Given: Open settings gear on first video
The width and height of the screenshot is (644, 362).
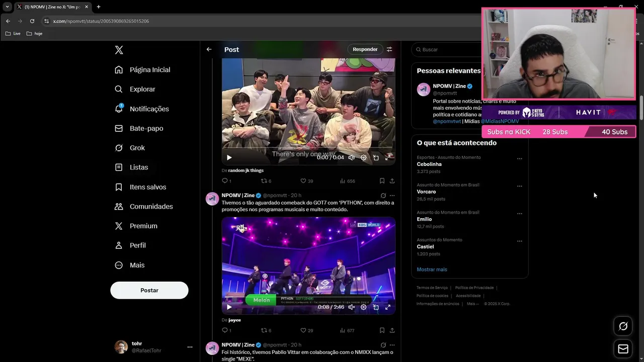Looking at the screenshot, I should tap(364, 157).
